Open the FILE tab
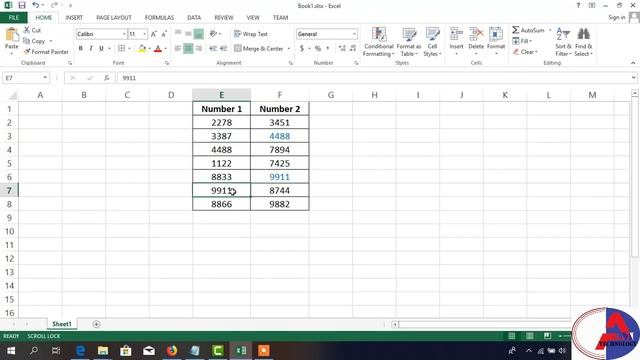 point(13,18)
